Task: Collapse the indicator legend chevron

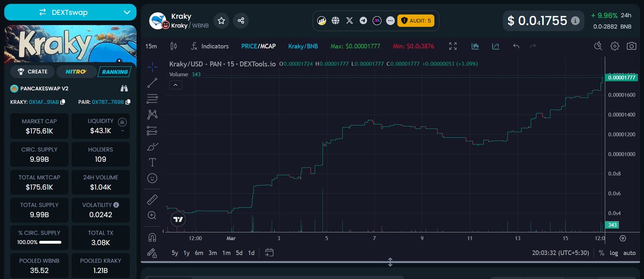Action: point(176,84)
